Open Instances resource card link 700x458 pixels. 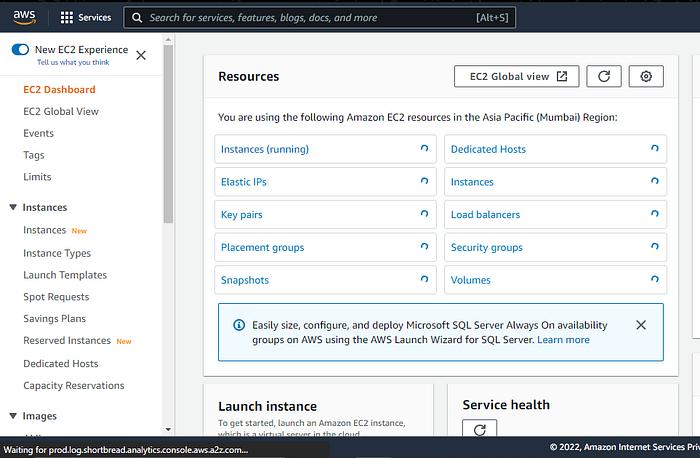click(472, 182)
